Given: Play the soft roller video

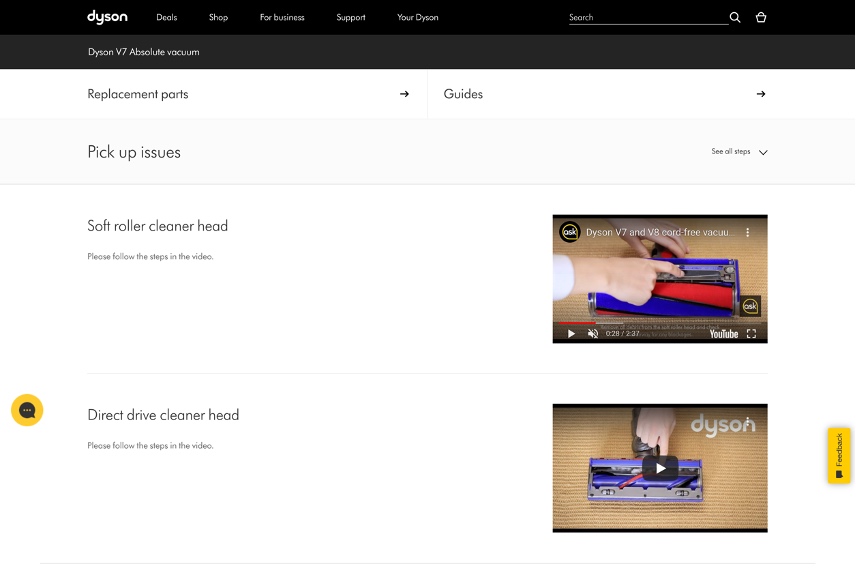Looking at the screenshot, I should click(x=571, y=334).
